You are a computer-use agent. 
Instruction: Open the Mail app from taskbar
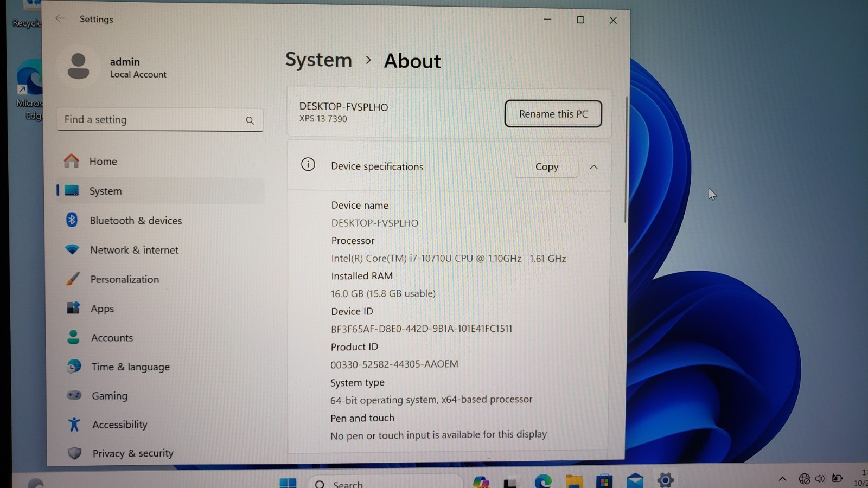[635, 480]
